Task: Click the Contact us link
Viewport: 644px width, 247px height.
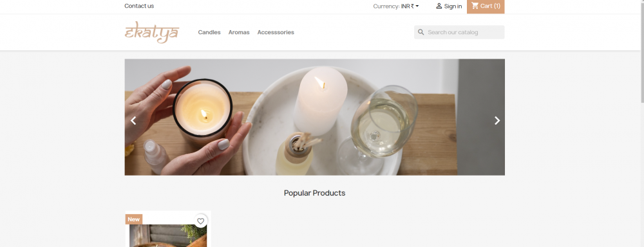Action: 139,6
